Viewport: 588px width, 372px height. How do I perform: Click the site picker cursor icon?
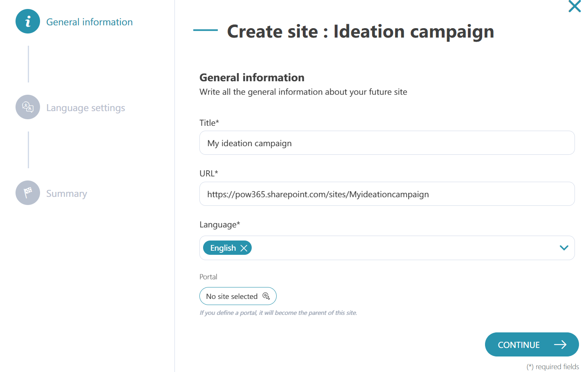[266, 296]
